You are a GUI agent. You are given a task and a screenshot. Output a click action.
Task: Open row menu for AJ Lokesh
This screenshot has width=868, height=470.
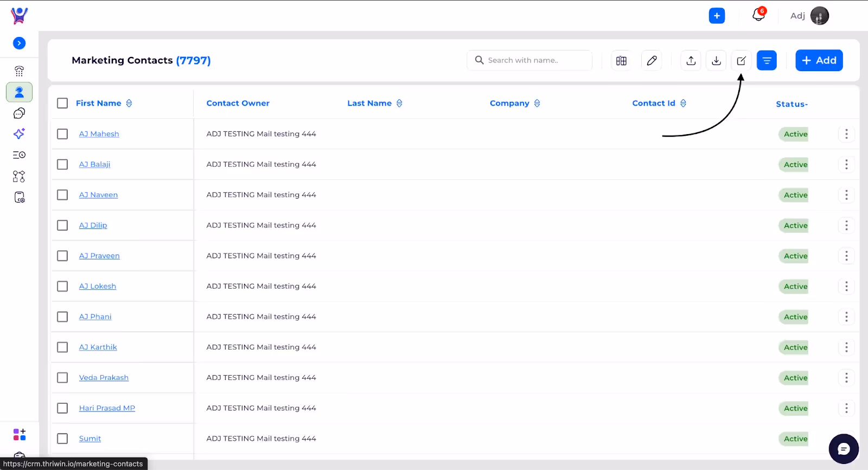pos(846,286)
